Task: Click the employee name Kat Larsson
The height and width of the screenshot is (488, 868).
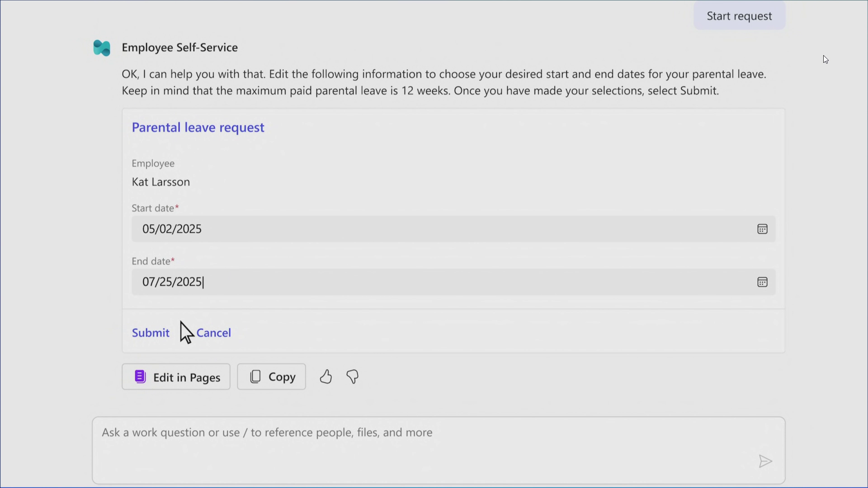Action: point(160,182)
